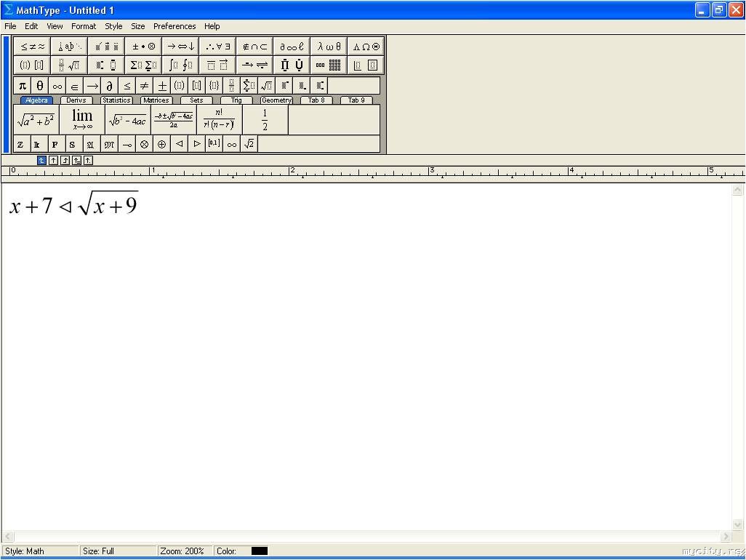
Task: Open arrow symbols palette
Action: point(181,47)
